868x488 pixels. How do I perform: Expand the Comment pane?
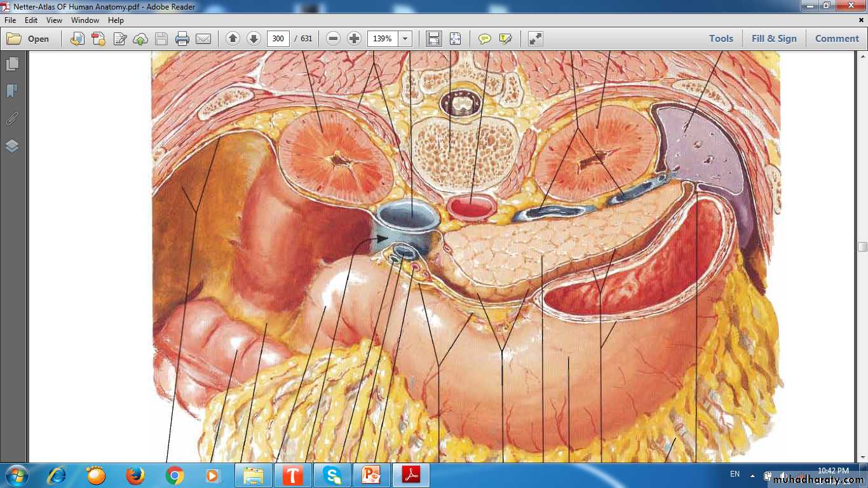(x=837, y=39)
